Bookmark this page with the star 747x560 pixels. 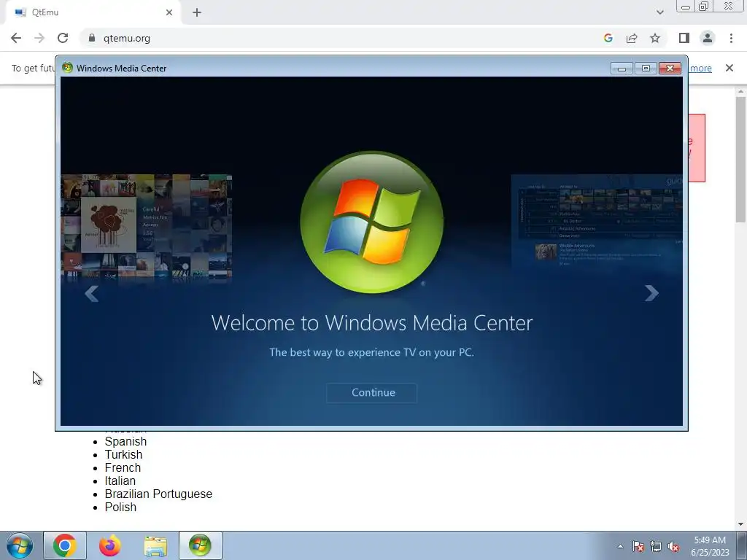(x=655, y=38)
